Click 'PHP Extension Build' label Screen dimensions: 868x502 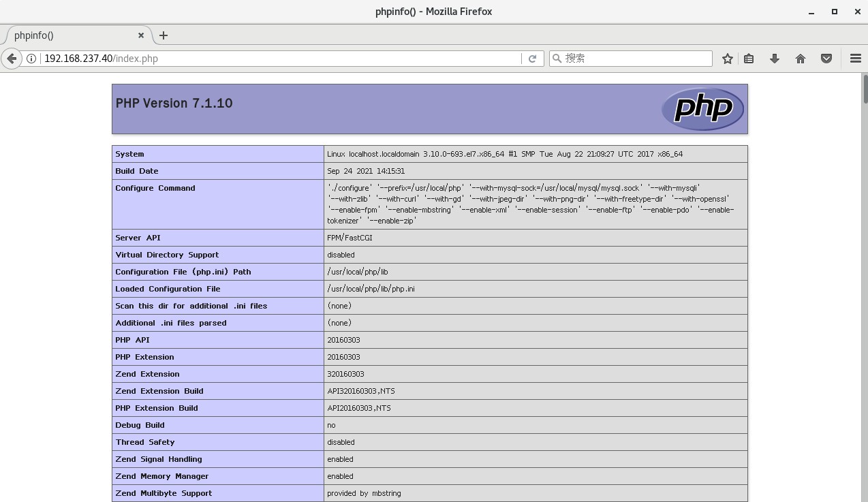tap(157, 408)
